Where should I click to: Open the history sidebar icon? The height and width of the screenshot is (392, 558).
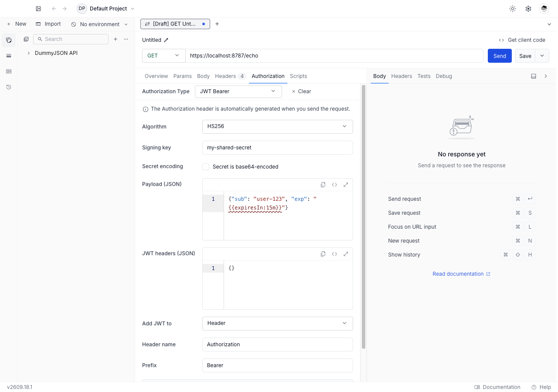pos(9,87)
